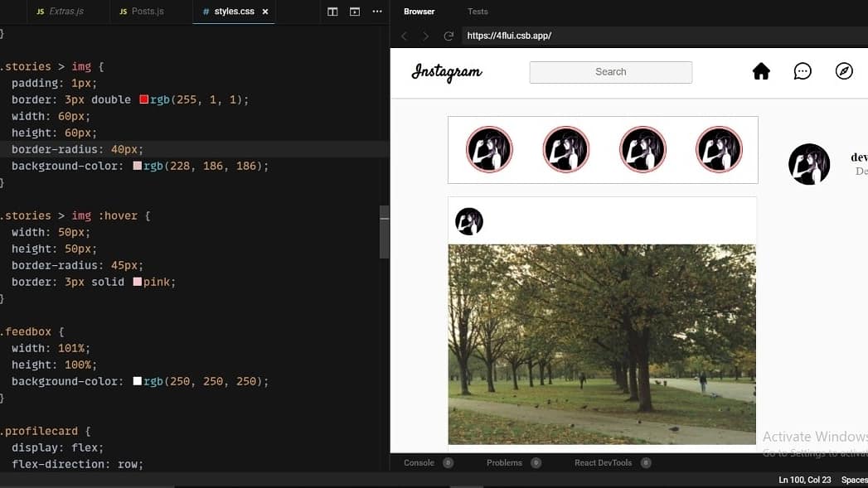Click the Ln 100, Col 23 status indicator
868x488 pixels.
pos(804,480)
